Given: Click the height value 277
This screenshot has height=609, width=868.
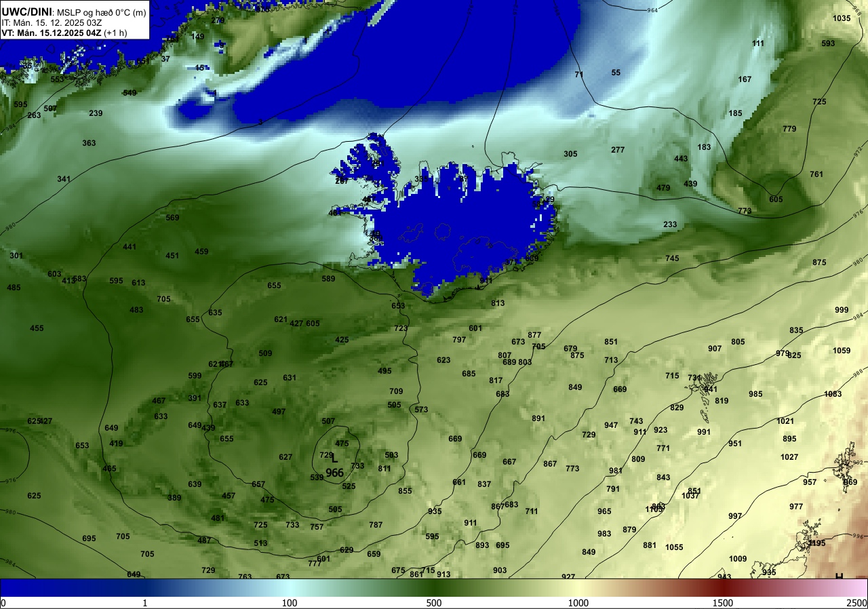Looking at the screenshot, I should pos(618,150).
